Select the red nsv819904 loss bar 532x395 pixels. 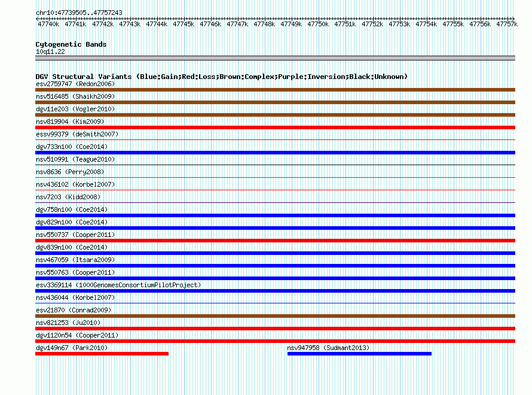coord(275,127)
